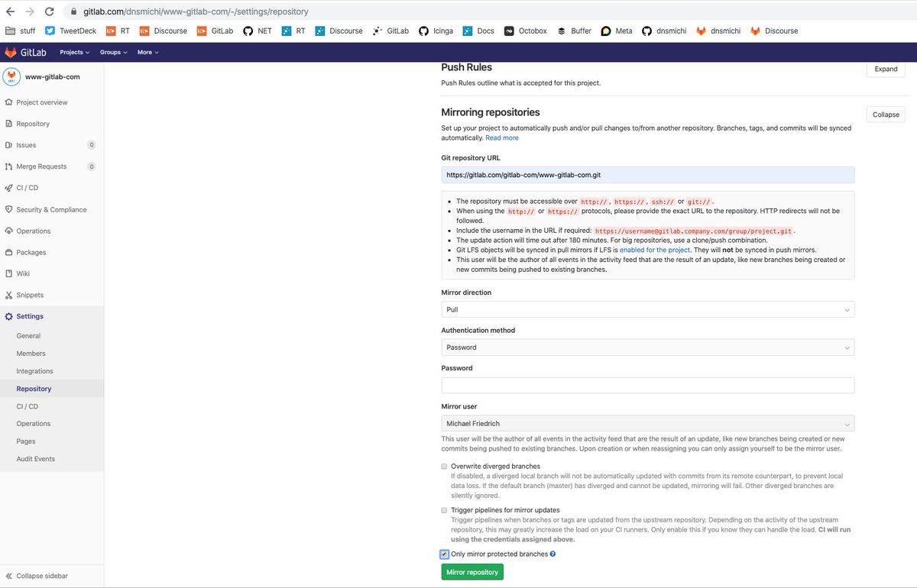917x588 pixels.
Task: Click the Merge Requests sidebar icon
Action: click(8, 166)
